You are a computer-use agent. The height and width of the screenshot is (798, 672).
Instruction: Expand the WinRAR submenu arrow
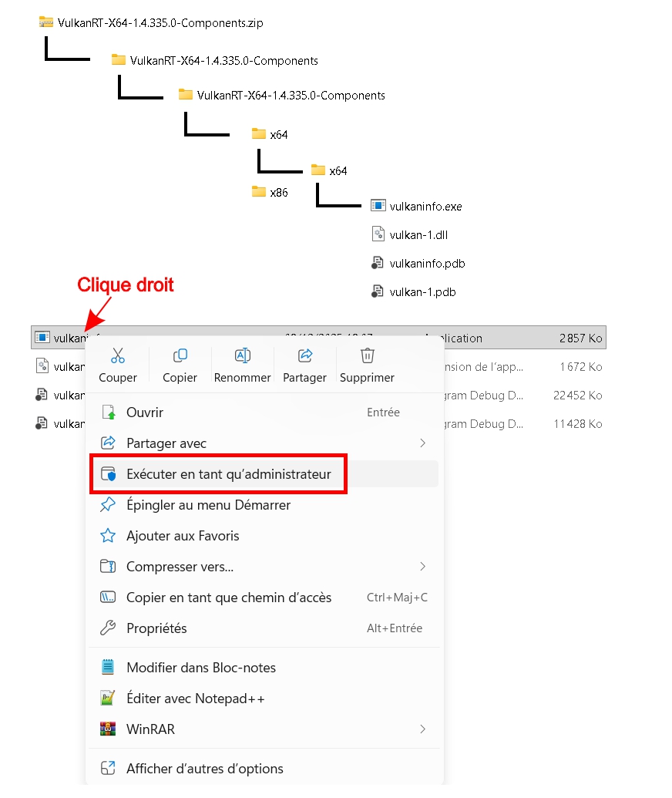(x=422, y=729)
